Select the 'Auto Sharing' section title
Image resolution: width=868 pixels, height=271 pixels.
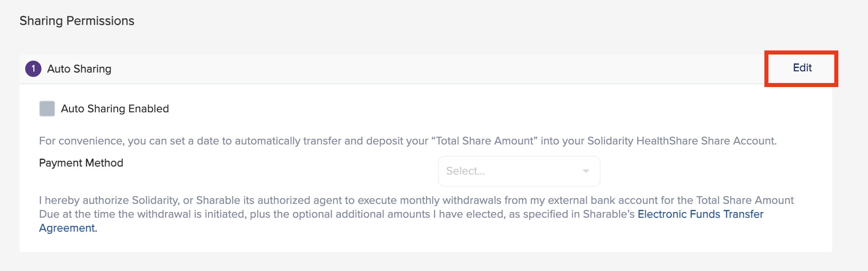[x=79, y=69]
